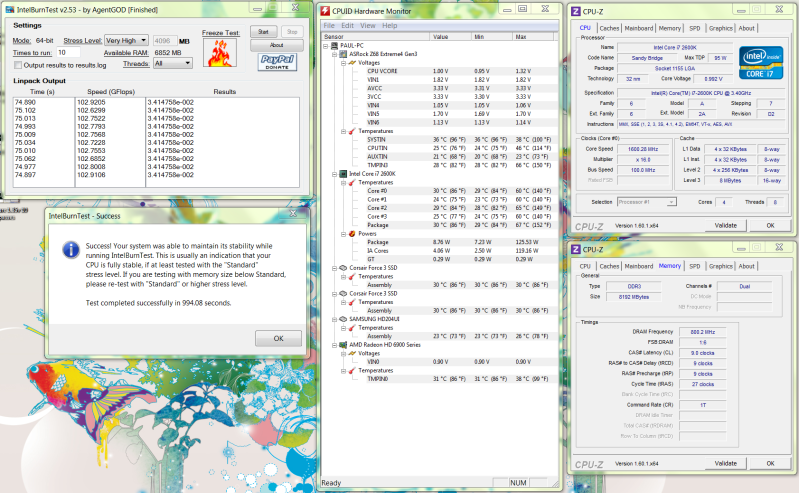Collapse the SAMSUNG HD204UI node
The width and height of the screenshot is (799, 493).
[335, 319]
